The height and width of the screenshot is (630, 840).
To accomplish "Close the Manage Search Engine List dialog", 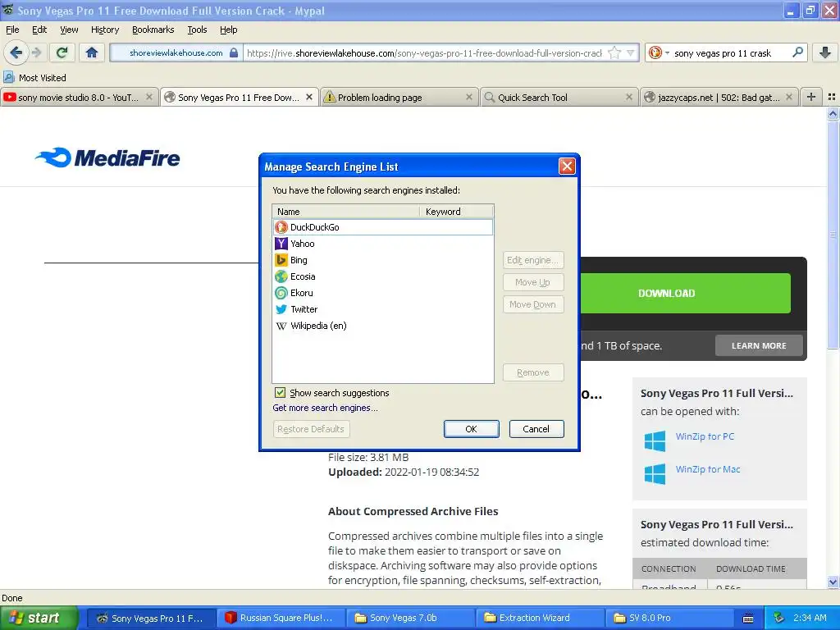I will 567,166.
